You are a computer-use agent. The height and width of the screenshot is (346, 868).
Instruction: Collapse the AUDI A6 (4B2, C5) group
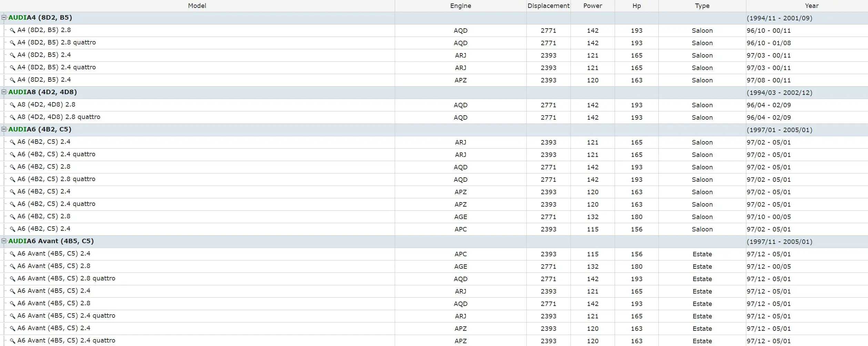click(4, 129)
